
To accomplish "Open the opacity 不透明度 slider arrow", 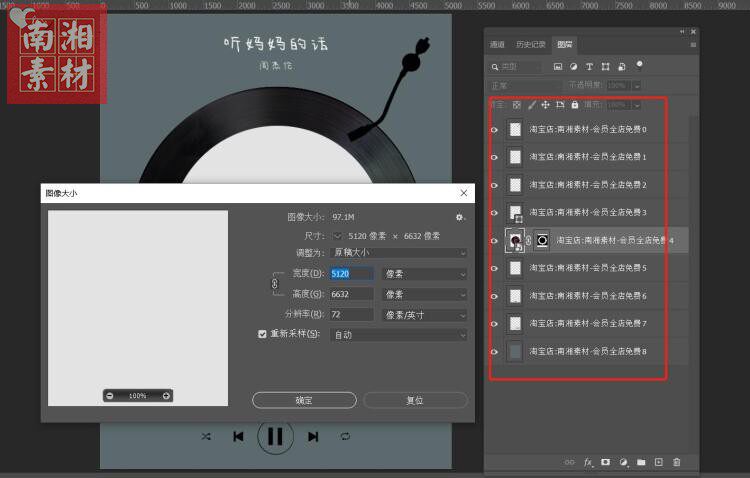I will [637, 86].
